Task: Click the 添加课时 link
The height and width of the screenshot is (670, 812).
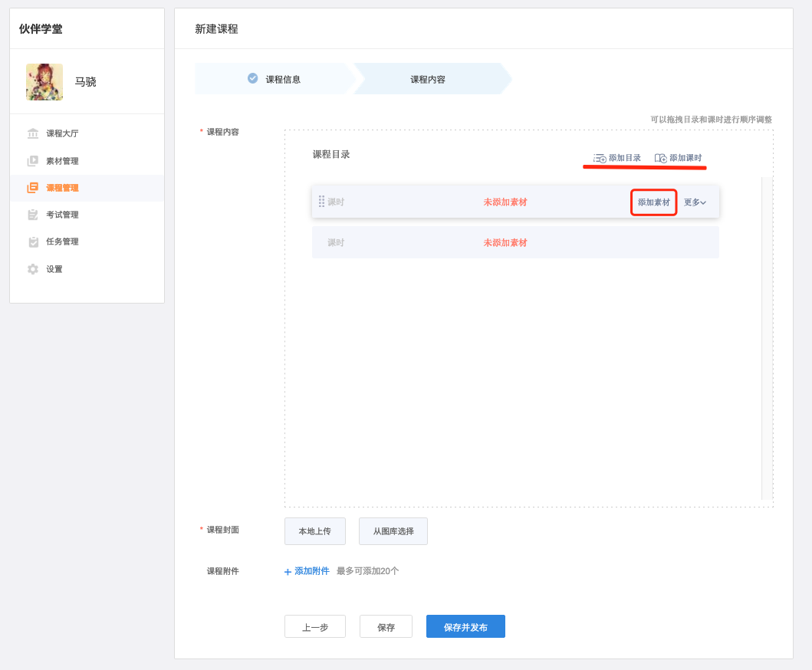Action: tap(679, 158)
